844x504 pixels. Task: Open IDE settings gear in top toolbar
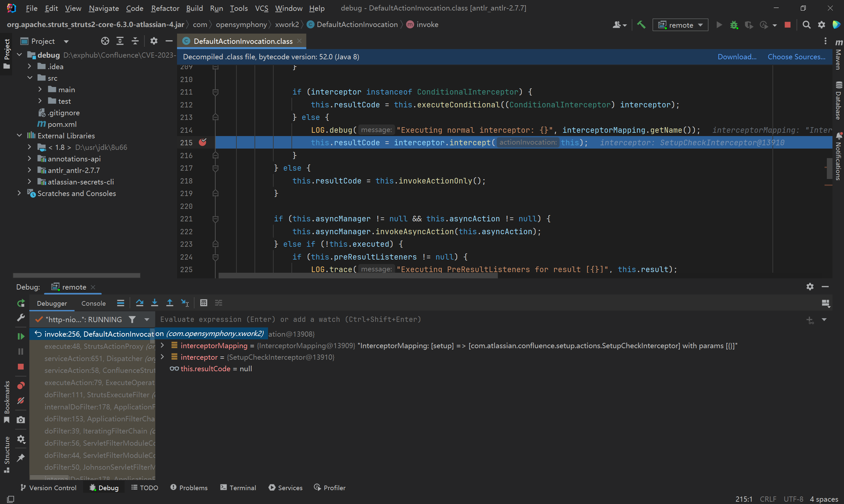[x=821, y=25]
